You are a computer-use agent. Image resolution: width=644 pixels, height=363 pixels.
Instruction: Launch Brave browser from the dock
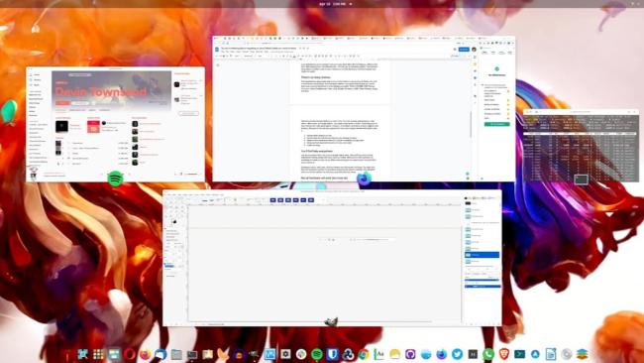[504, 354]
